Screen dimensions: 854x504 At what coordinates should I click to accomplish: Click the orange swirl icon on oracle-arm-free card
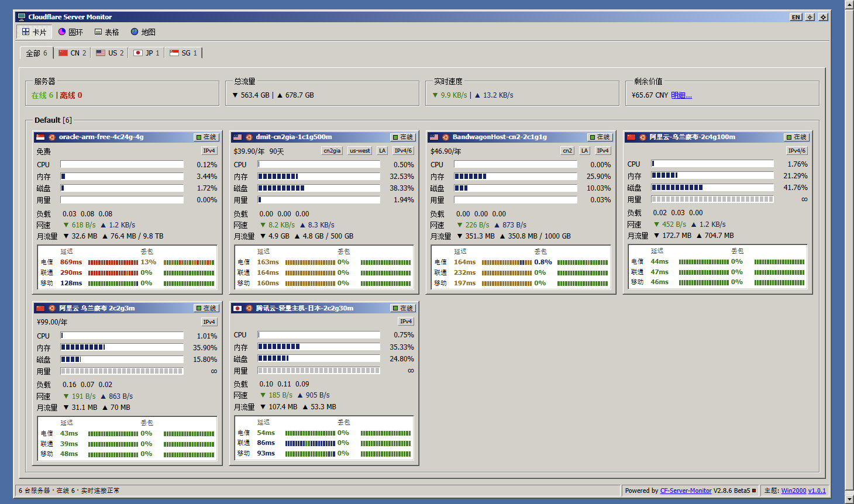(51, 137)
